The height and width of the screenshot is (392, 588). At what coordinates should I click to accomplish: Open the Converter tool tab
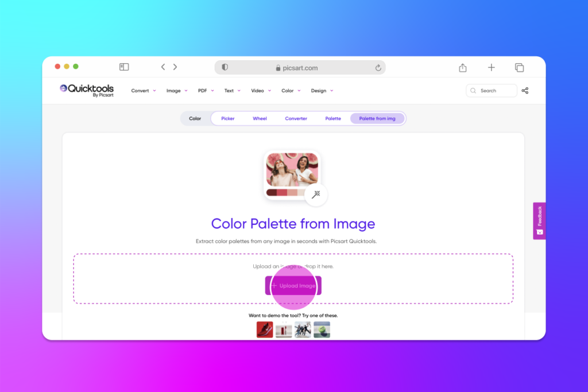click(296, 118)
